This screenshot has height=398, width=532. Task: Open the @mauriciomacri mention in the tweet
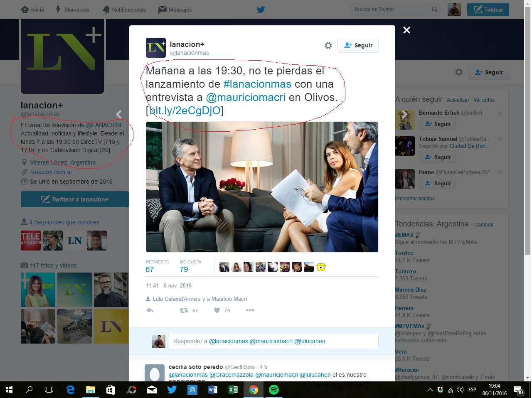pos(246,97)
